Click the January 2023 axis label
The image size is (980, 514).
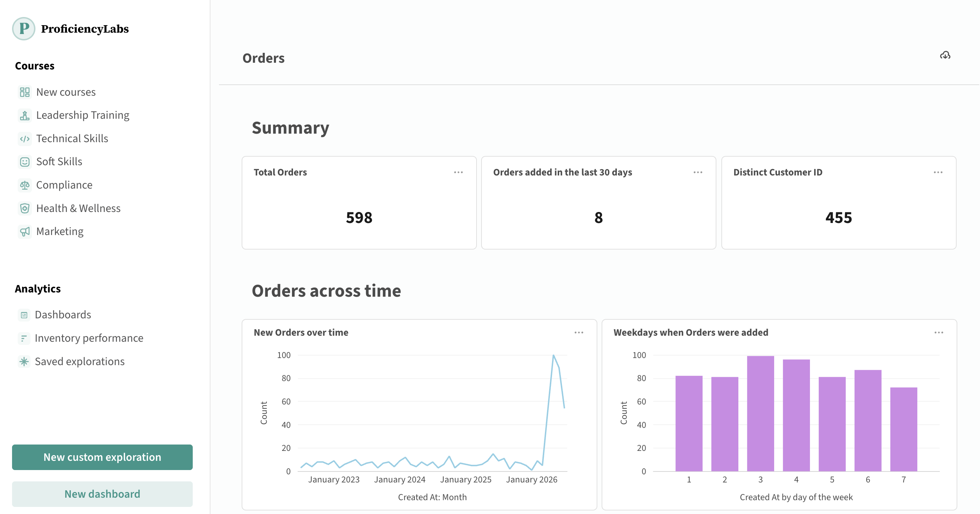pyautogui.click(x=334, y=480)
